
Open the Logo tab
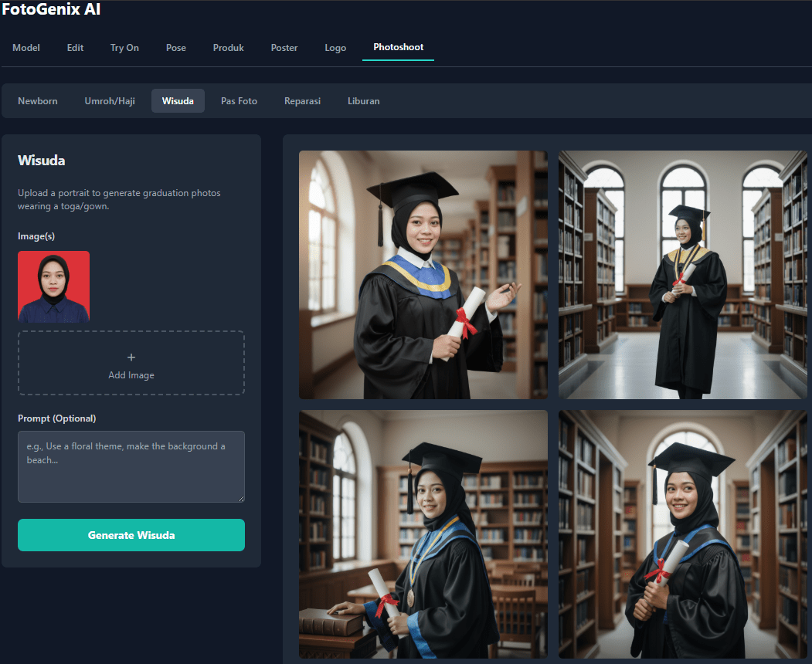pyautogui.click(x=335, y=48)
